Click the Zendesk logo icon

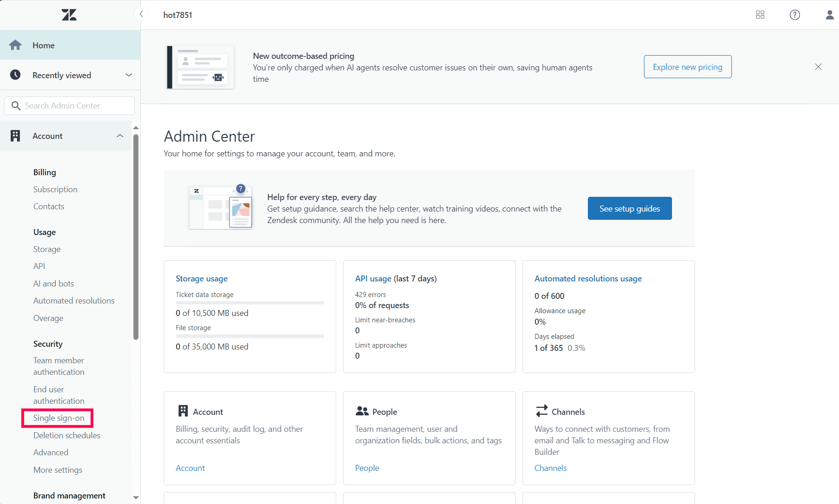[69, 15]
